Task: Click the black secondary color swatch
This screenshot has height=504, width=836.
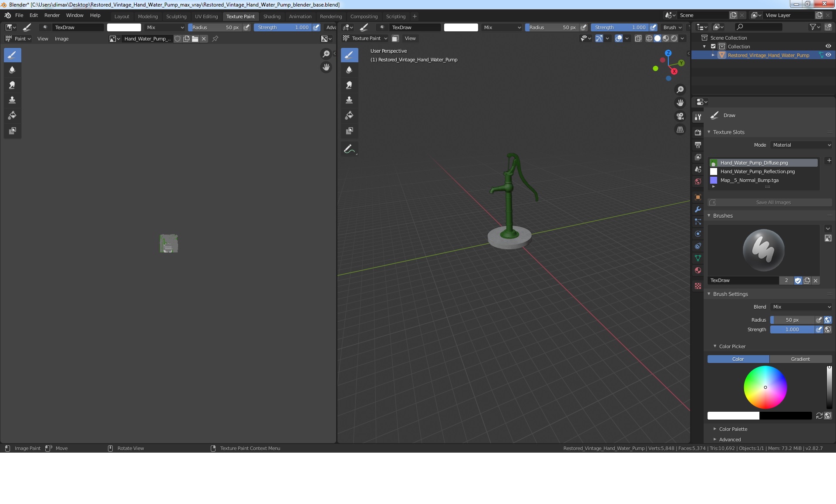Action: coord(785,416)
